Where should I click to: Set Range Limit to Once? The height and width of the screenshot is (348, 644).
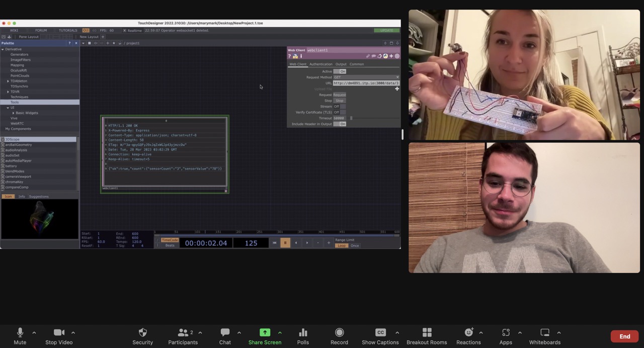(x=355, y=245)
